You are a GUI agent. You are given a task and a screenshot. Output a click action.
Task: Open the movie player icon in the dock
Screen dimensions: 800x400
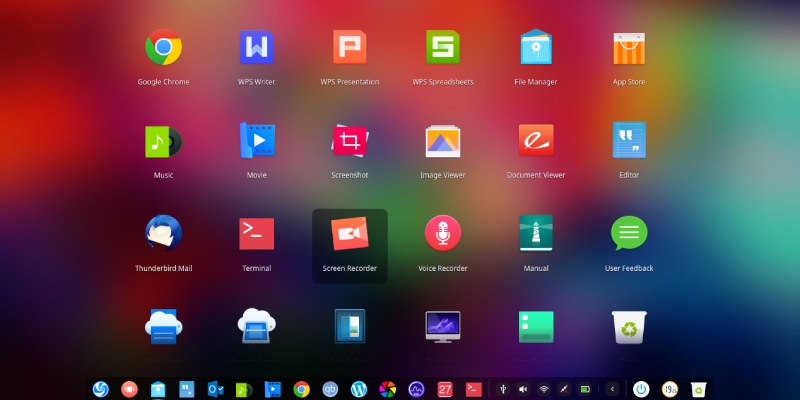273,389
